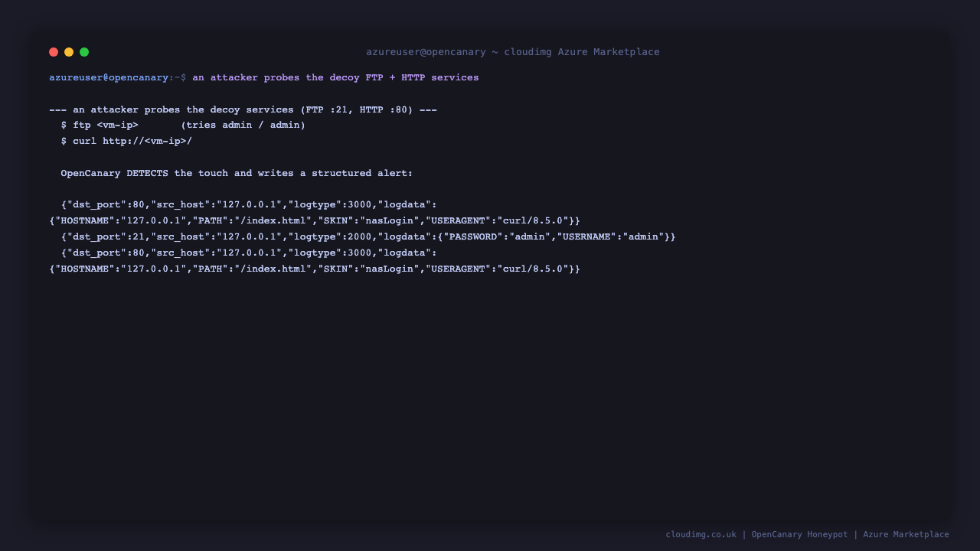Click the dst_port 21 logtype 2000 admin line
The width and height of the screenshot is (980, 551).
tap(368, 236)
